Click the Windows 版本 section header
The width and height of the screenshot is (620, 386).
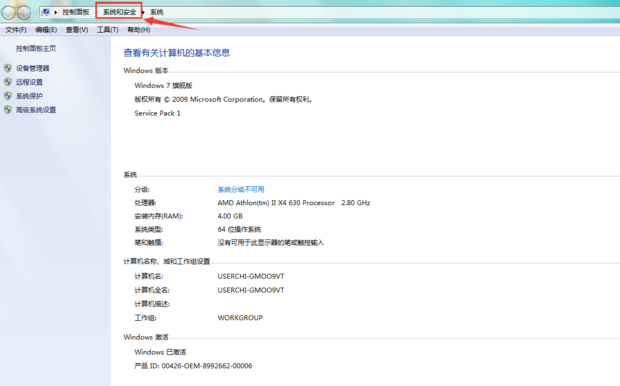[146, 70]
